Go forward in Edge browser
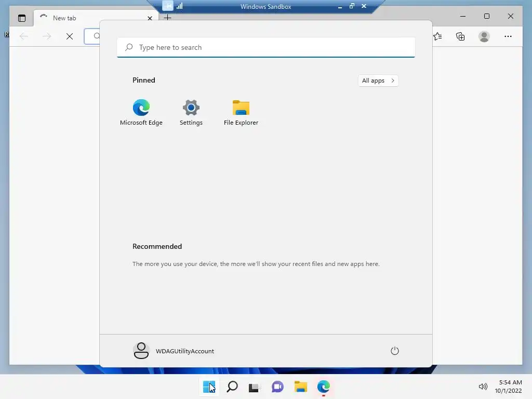Image resolution: width=532 pixels, height=399 pixels. pos(47,36)
